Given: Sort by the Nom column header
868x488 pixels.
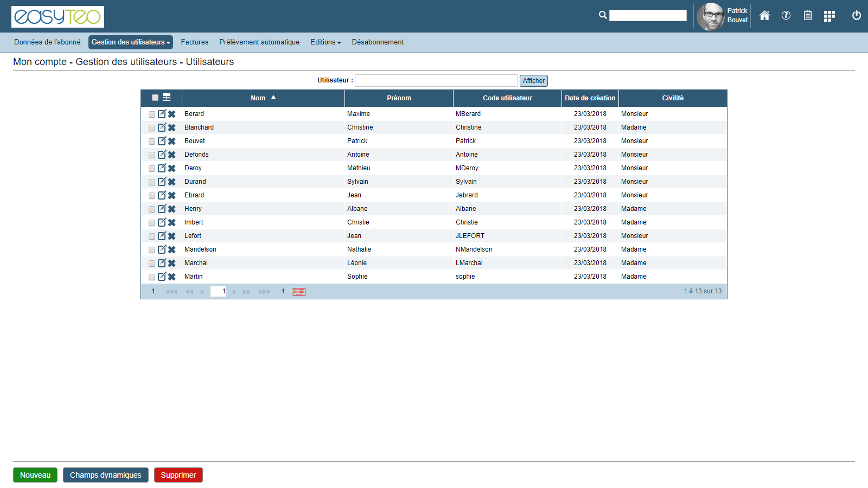Looking at the screenshot, I should pos(258,98).
